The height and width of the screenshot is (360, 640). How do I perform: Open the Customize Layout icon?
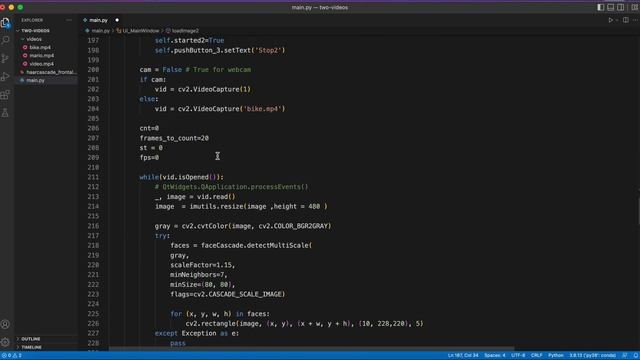tap(635, 7)
